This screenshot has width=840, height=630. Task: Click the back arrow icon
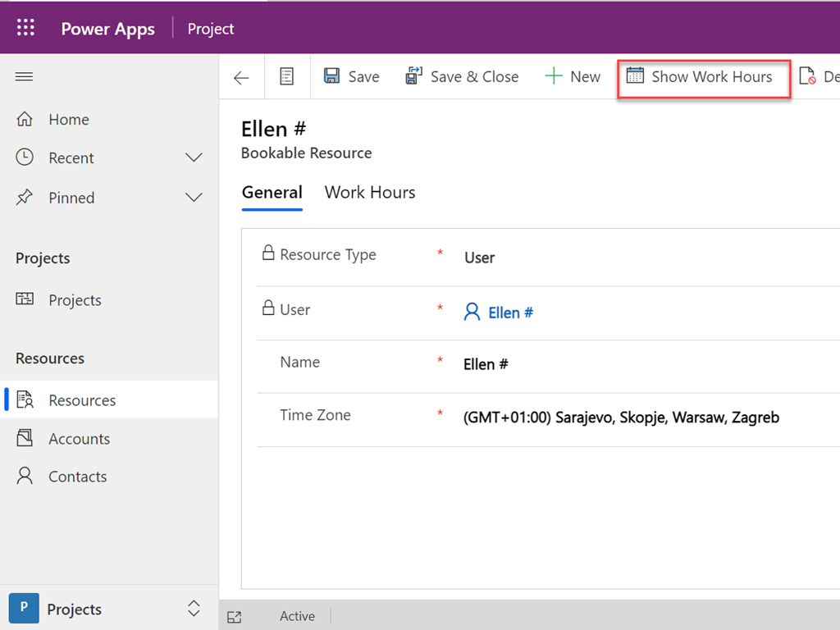241,77
